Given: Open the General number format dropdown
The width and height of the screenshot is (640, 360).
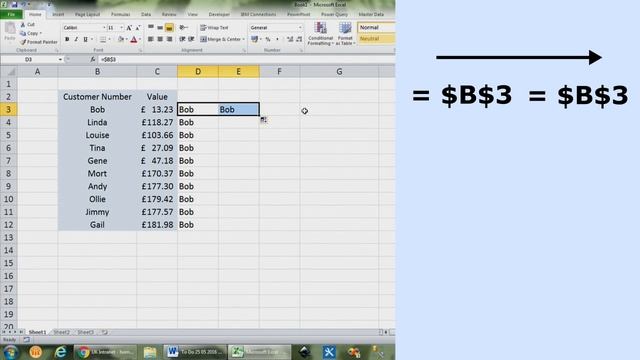Looking at the screenshot, I should click(300, 27).
